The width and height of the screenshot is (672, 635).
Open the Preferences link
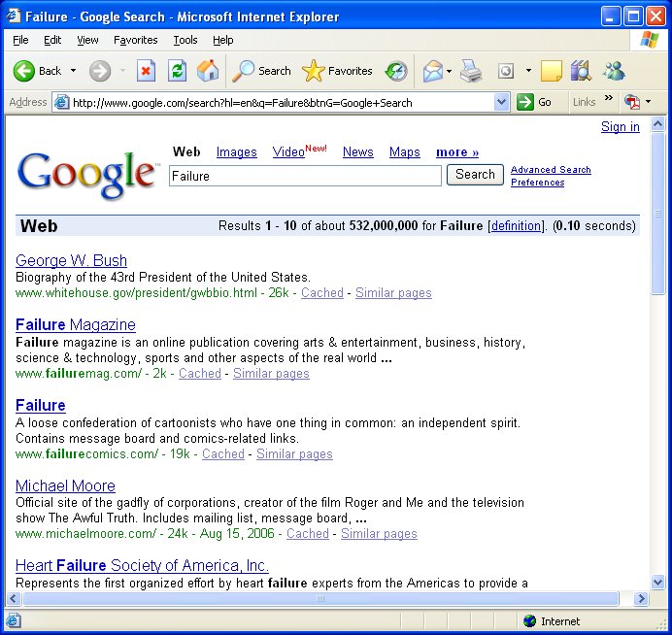(x=537, y=183)
